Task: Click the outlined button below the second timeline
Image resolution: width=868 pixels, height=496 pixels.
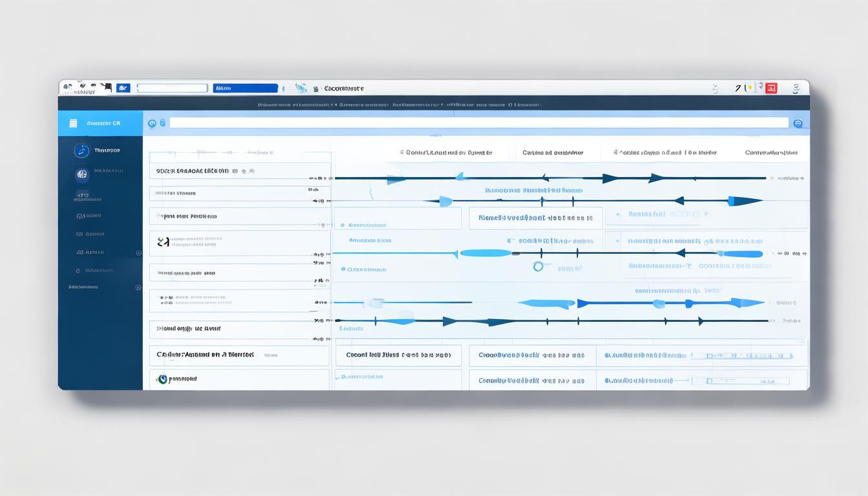Action: coord(535,218)
